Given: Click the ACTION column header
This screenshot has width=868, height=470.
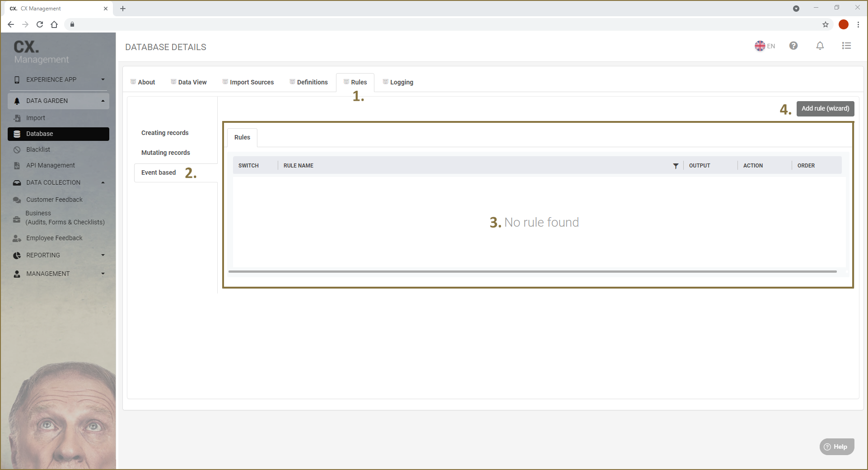Looking at the screenshot, I should pyautogui.click(x=753, y=166).
